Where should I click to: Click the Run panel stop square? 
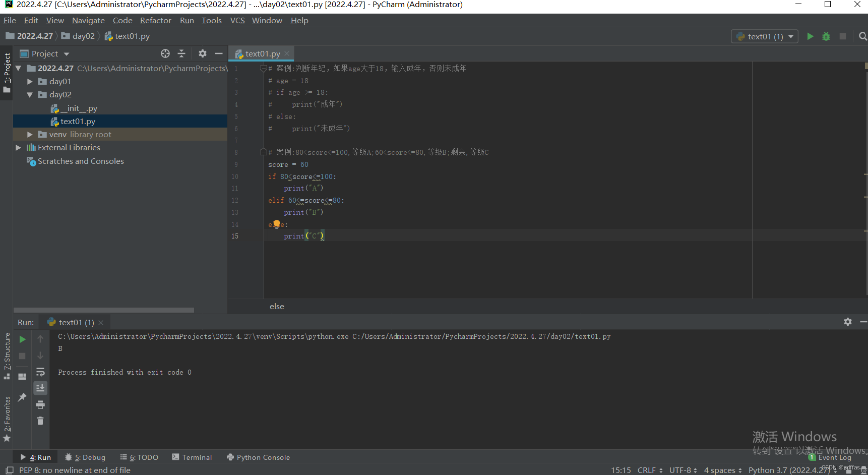coord(22,356)
